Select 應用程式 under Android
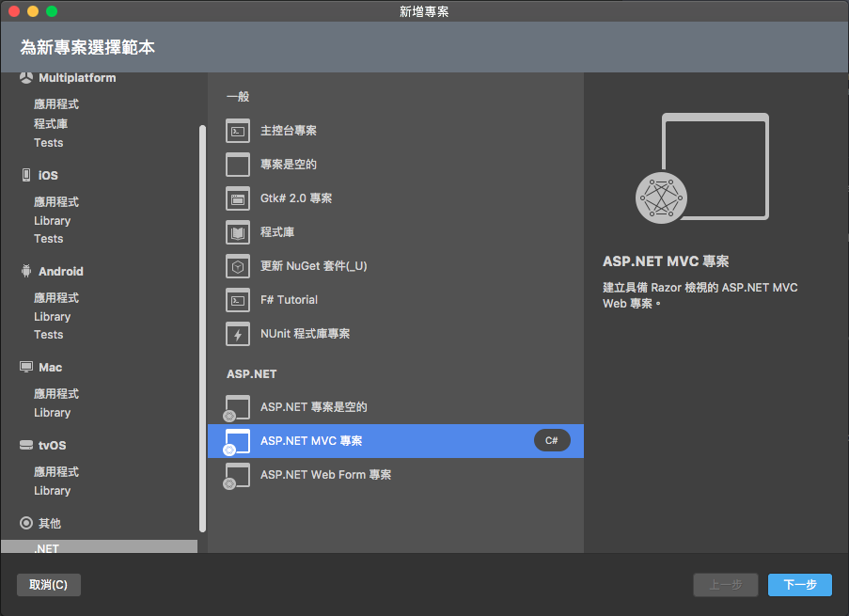The image size is (849, 616). [56, 297]
